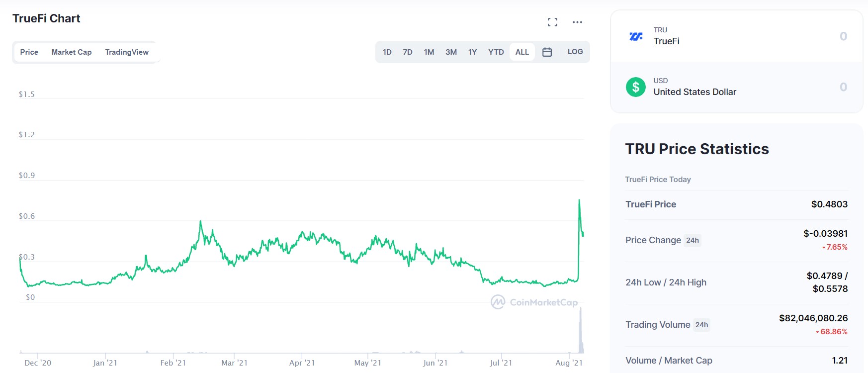Click the 24h low value $0.4789
868x373 pixels.
pyautogui.click(x=824, y=276)
